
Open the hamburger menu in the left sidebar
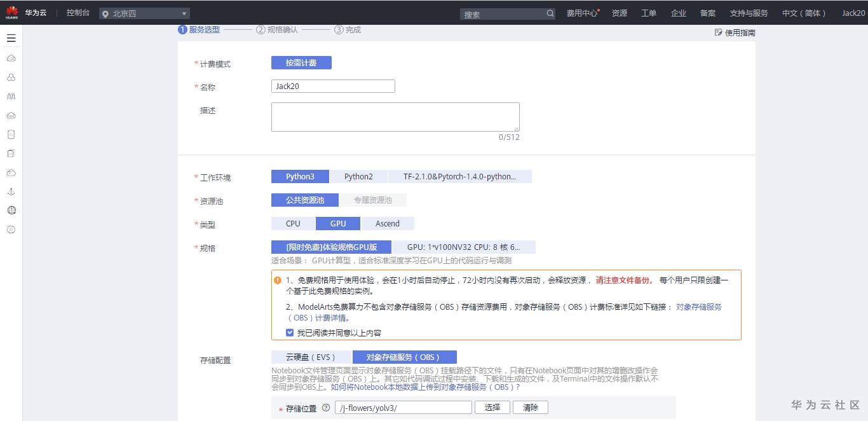pos(11,38)
